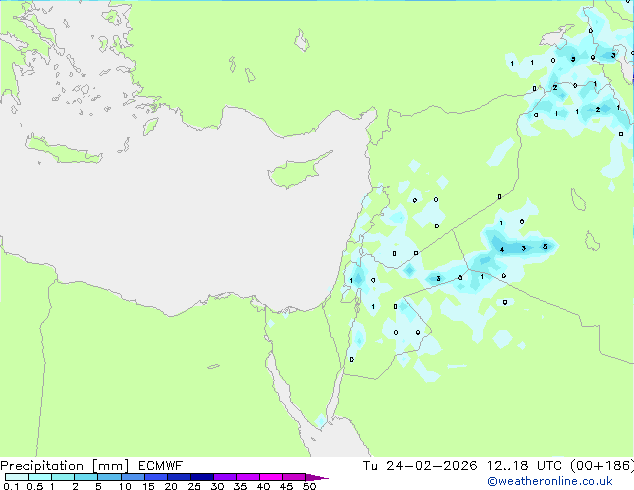Screen dimensions: 634x490
Task: Click the "Precipitation" title text
Action: coord(42,466)
